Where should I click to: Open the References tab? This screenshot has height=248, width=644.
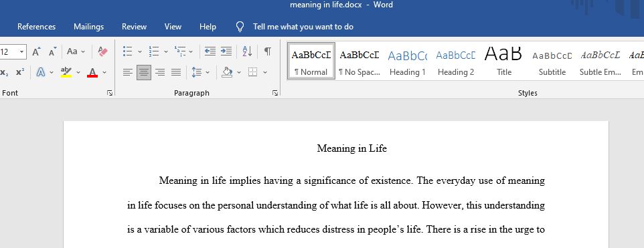click(x=37, y=27)
